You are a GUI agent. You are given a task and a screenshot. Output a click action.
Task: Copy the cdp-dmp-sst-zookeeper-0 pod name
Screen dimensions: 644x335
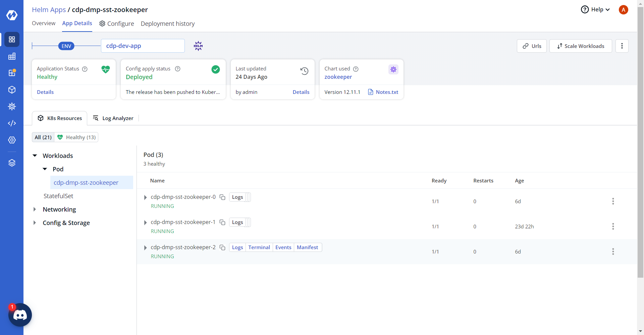222,197
